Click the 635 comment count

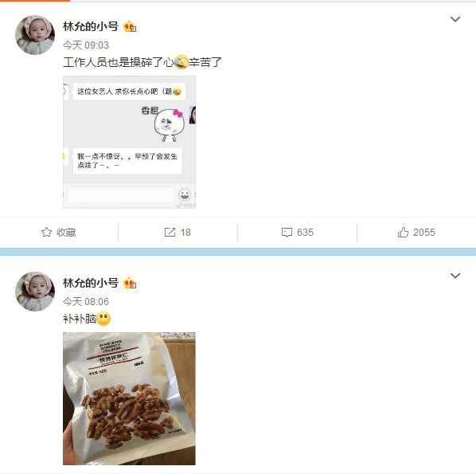pos(305,233)
